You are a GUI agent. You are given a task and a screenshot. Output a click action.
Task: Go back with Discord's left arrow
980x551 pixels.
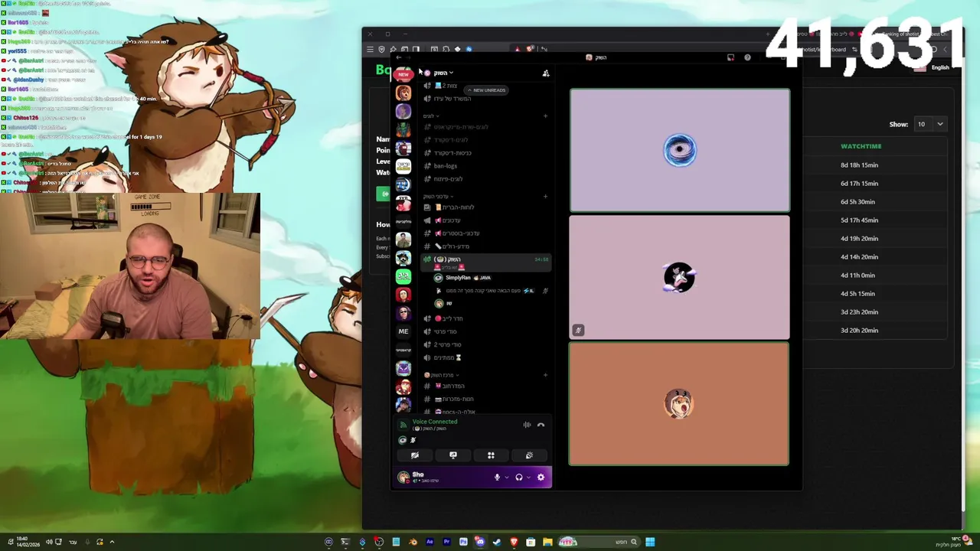pos(399,57)
